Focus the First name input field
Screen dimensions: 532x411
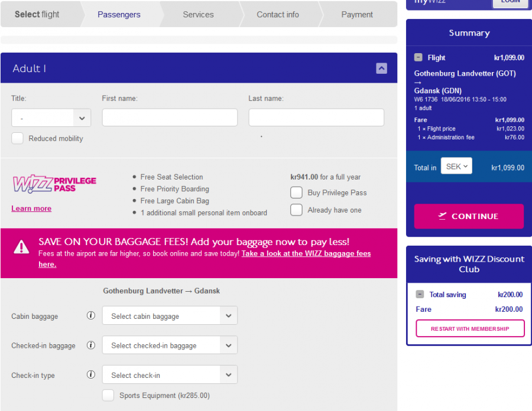coord(170,118)
